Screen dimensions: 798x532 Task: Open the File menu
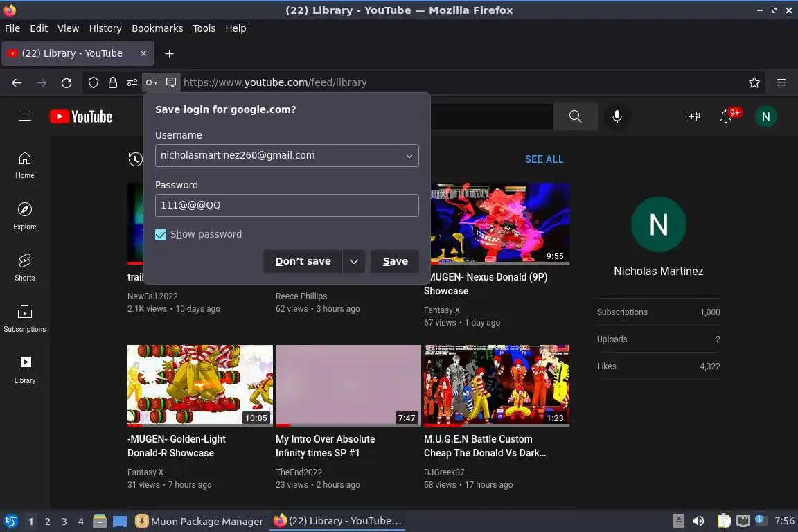pyautogui.click(x=12, y=28)
